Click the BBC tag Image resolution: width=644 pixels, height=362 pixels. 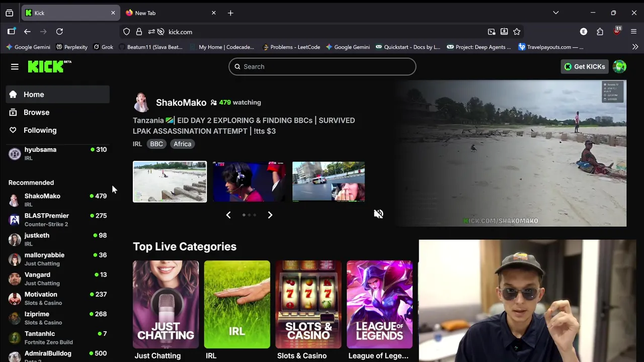[x=156, y=144]
